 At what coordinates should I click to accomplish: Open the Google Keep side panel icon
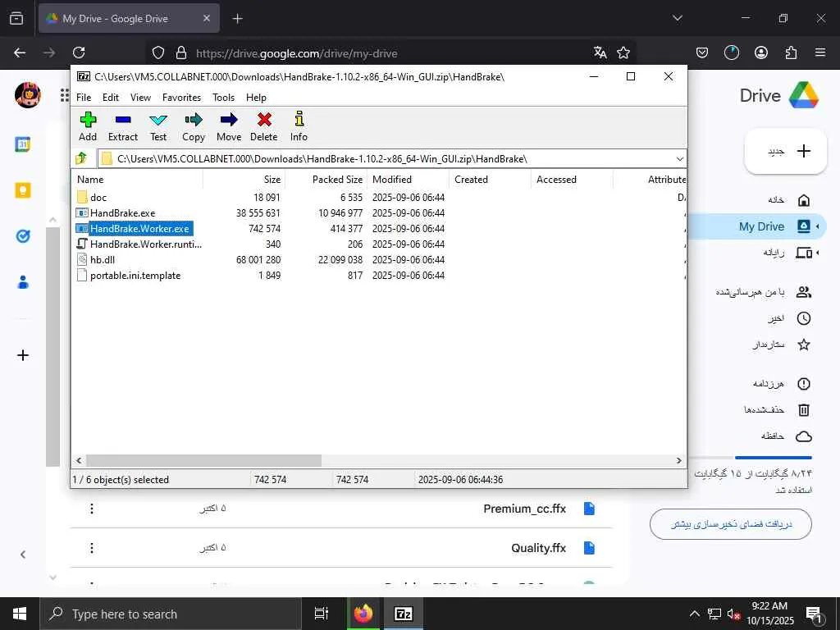(x=22, y=190)
